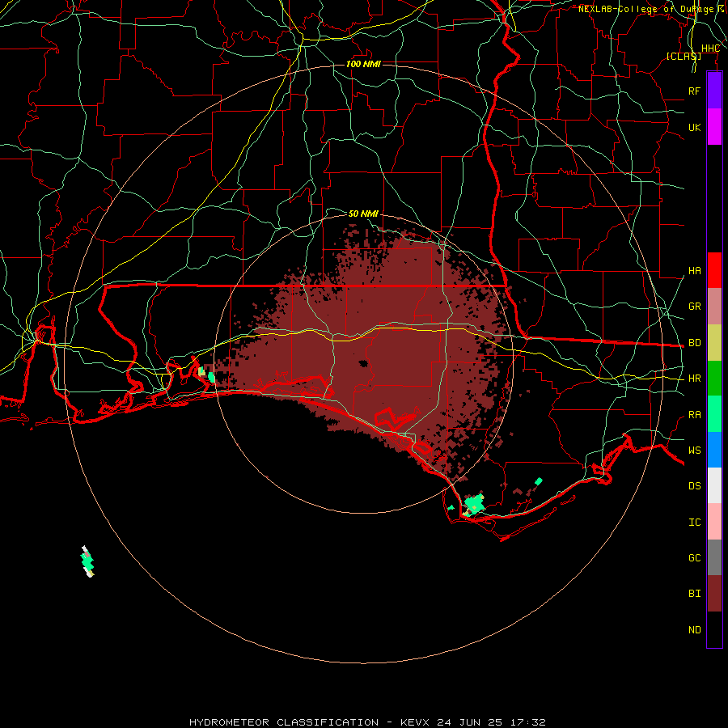Click the 'GR' legend label
The height and width of the screenshot is (728, 728).
(694, 307)
